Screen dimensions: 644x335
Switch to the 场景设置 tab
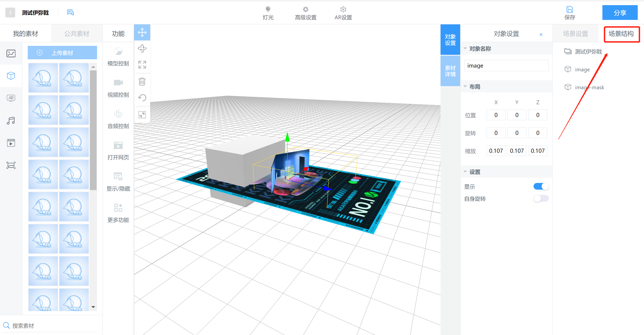coord(575,34)
